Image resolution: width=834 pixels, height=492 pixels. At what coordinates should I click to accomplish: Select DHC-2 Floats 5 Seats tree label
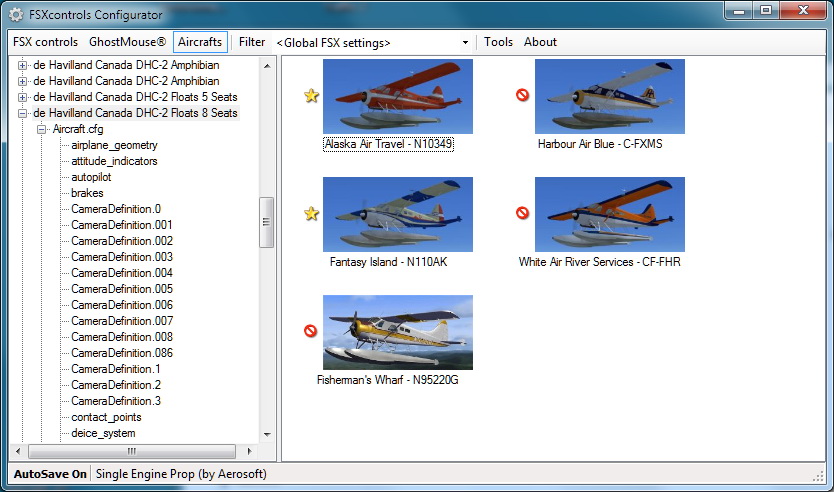coord(135,97)
